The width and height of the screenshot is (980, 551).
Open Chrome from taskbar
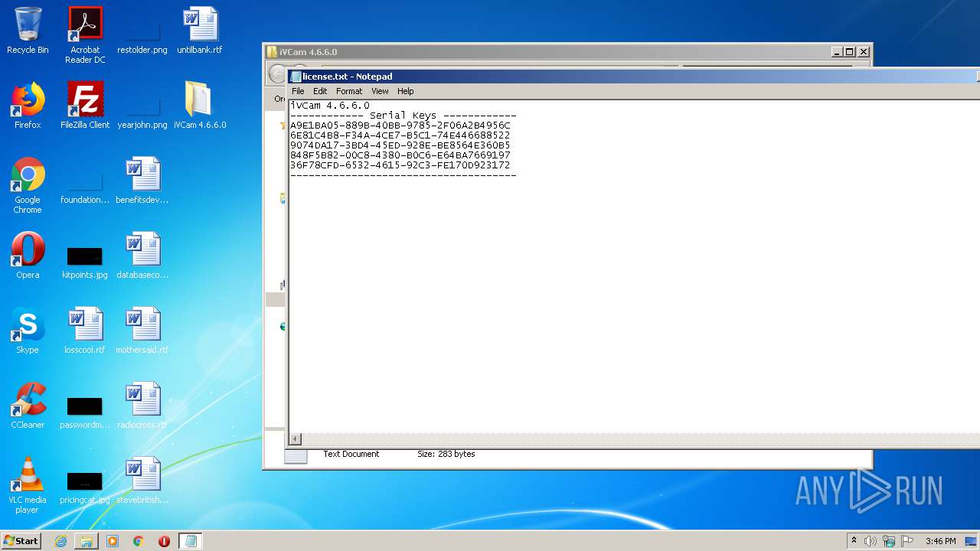click(x=139, y=541)
